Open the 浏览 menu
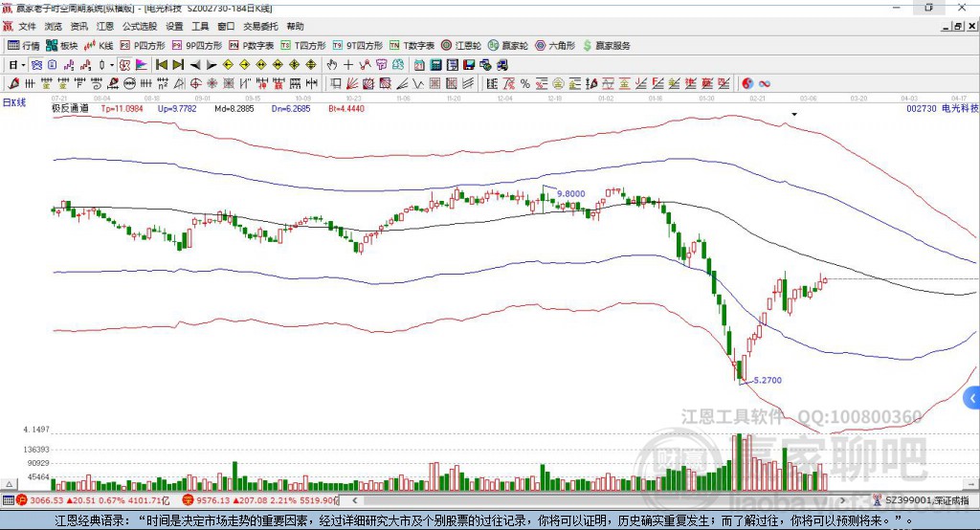Viewport: 980px width, 530px height. 54,26
